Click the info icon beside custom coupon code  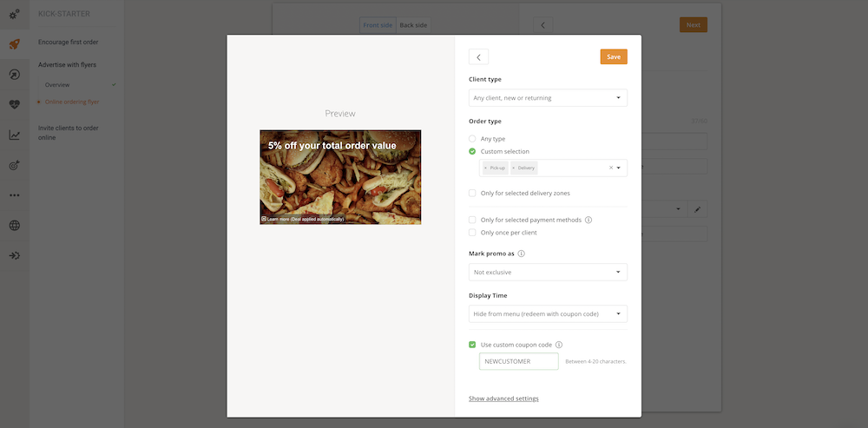559,345
